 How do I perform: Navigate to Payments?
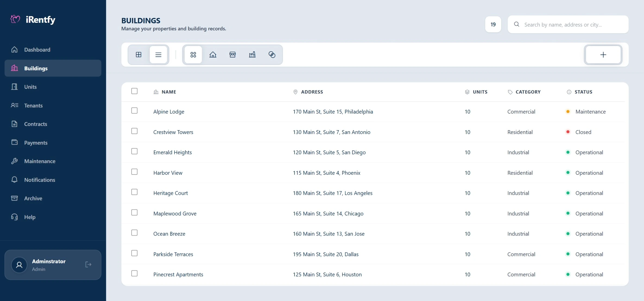click(x=53, y=143)
